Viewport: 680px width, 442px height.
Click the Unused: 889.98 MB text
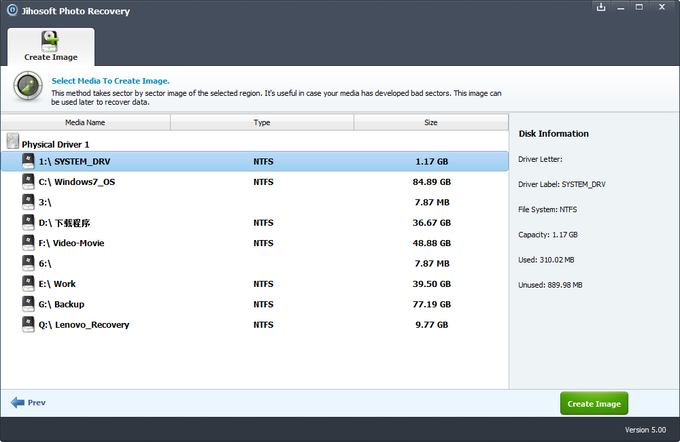pyautogui.click(x=550, y=285)
